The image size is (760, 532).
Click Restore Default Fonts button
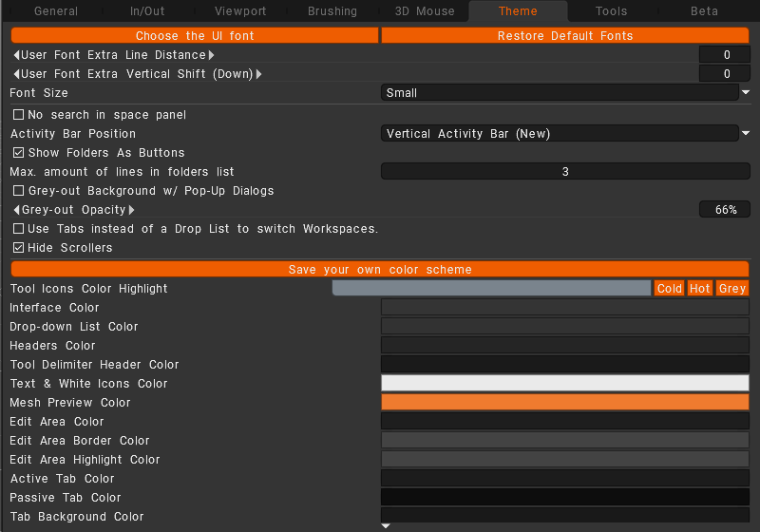coord(565,36)
